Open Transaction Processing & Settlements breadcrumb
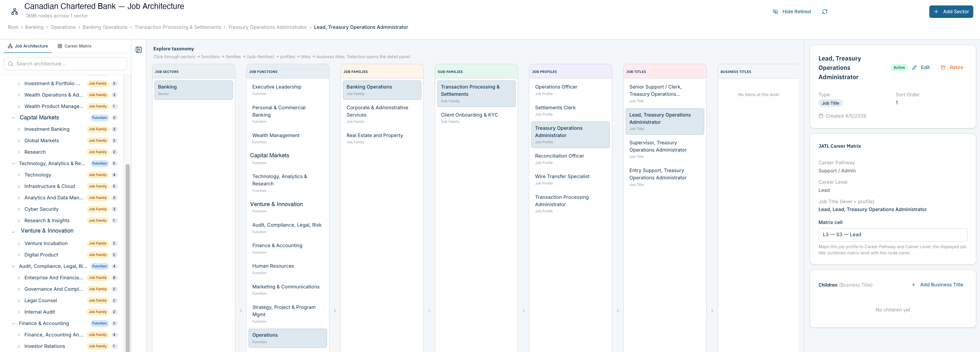Viewport: 980px width, 352px height. click(178, 27)
